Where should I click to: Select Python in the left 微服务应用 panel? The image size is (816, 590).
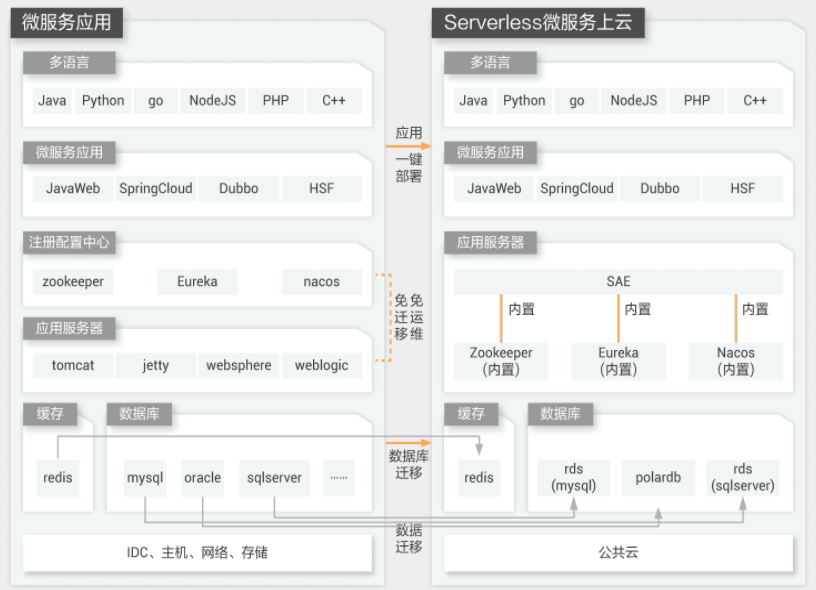point(103,100)
